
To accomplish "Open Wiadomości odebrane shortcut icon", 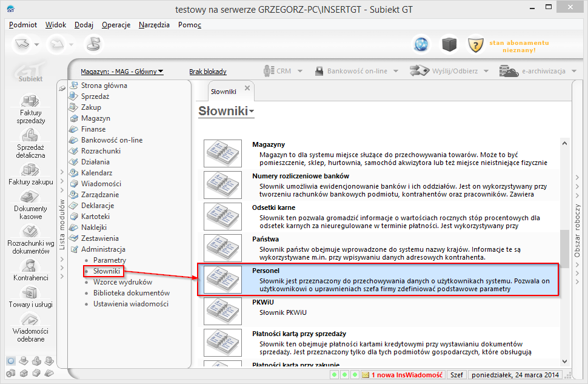I will coord(30,319).
